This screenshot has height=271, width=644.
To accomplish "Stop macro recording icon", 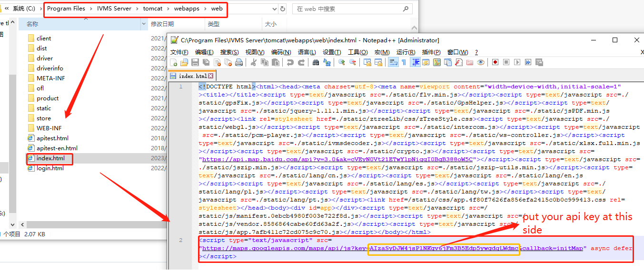I will click(x=506, y=62).
